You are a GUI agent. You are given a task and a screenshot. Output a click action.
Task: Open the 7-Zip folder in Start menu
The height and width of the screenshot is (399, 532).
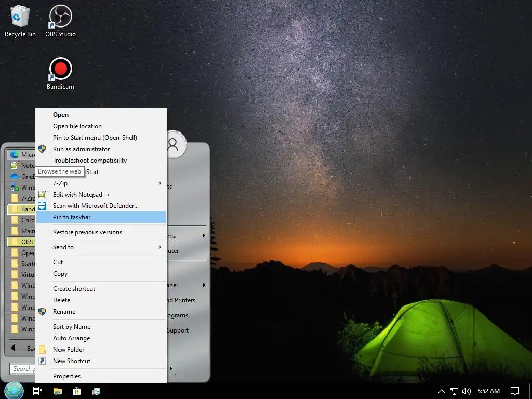pos(21,198)
